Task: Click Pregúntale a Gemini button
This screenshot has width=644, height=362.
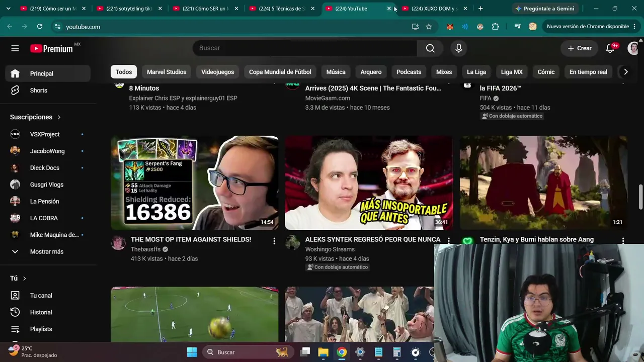Action: pos(545,9)
